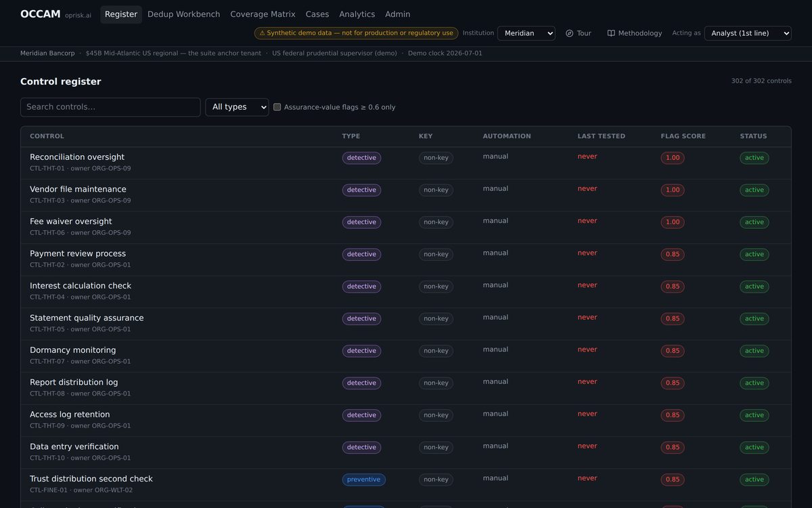Open the Reconciliation oversight control
Screen dimensions: 812x508
click(77, 157)
